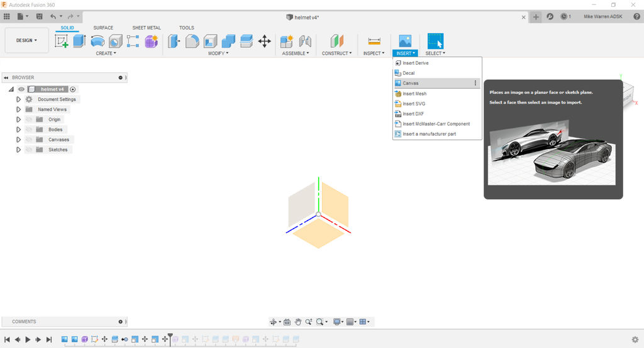Choose Insert SVG menu item
The image size is (644, 348).
[x=437, y=104]
